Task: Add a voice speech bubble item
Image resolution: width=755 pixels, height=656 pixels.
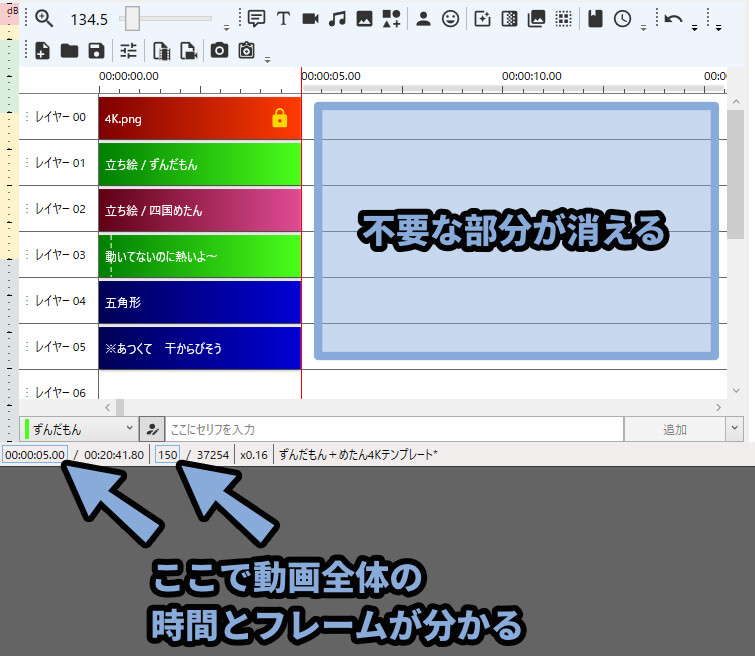Action: point(256,19)
